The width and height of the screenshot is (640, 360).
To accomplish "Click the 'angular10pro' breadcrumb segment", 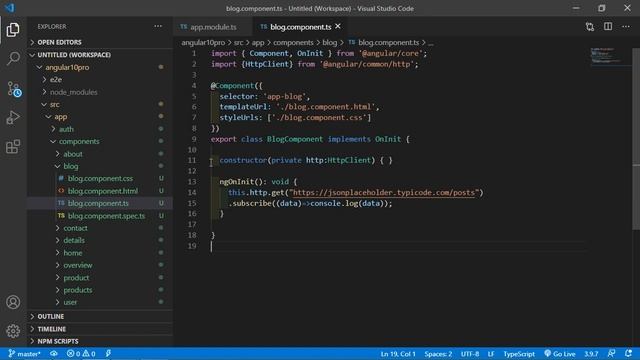I will point(203,42).
